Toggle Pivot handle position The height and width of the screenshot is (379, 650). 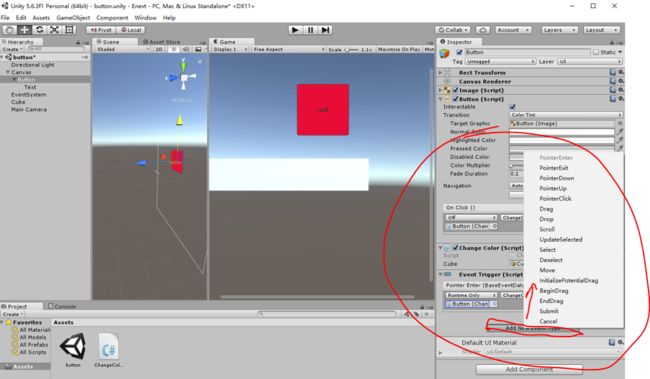coord(101,30)
